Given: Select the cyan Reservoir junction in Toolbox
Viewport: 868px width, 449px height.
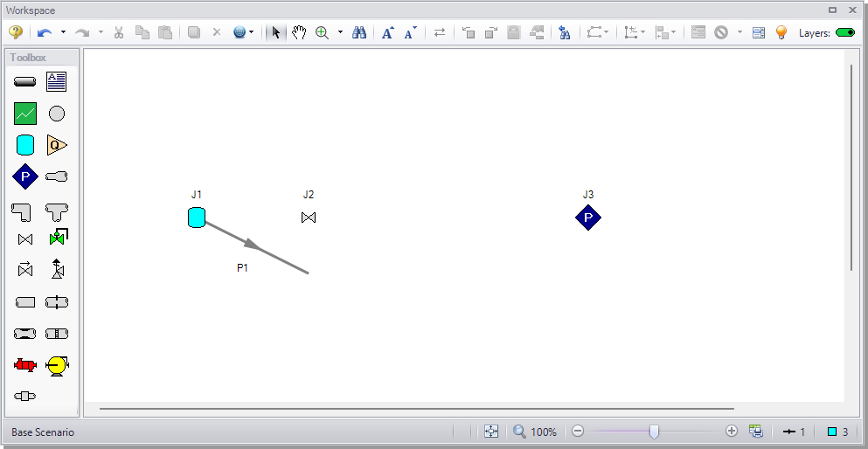Looking at the screenshot, I should point(24,145).
